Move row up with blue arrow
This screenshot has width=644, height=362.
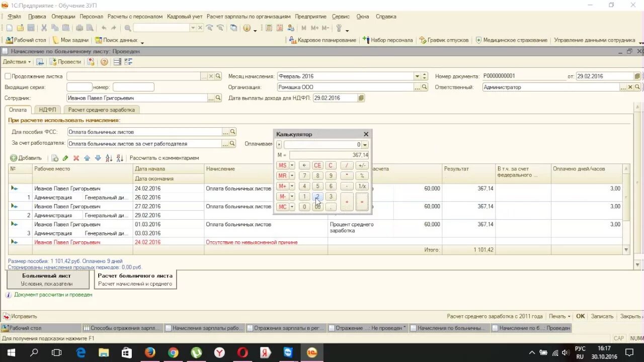click(87, 158)
